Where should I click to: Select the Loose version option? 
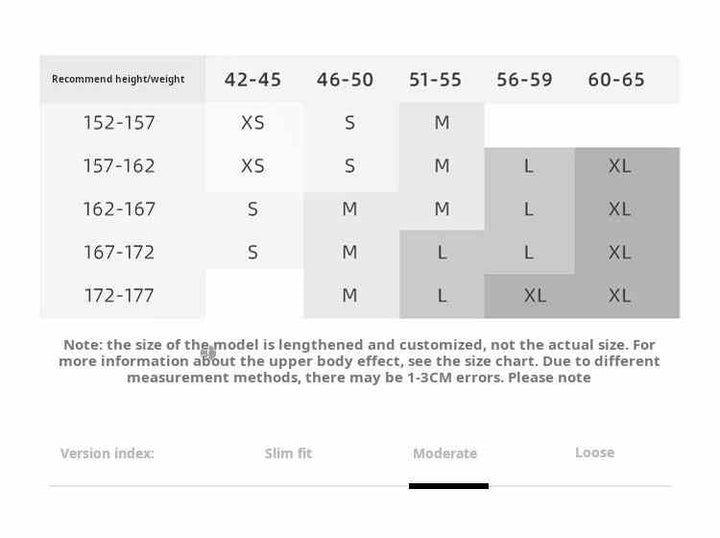[x=594, y=452]
